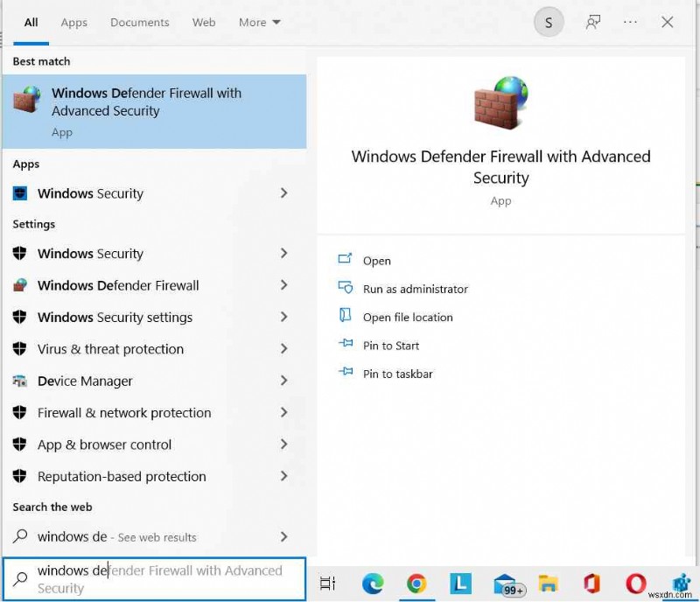Click the Open action icon

coord(345,258)
